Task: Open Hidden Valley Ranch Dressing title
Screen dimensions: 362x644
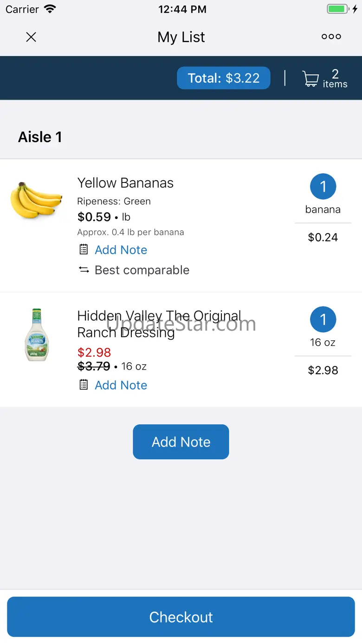Action: point(159,324)
